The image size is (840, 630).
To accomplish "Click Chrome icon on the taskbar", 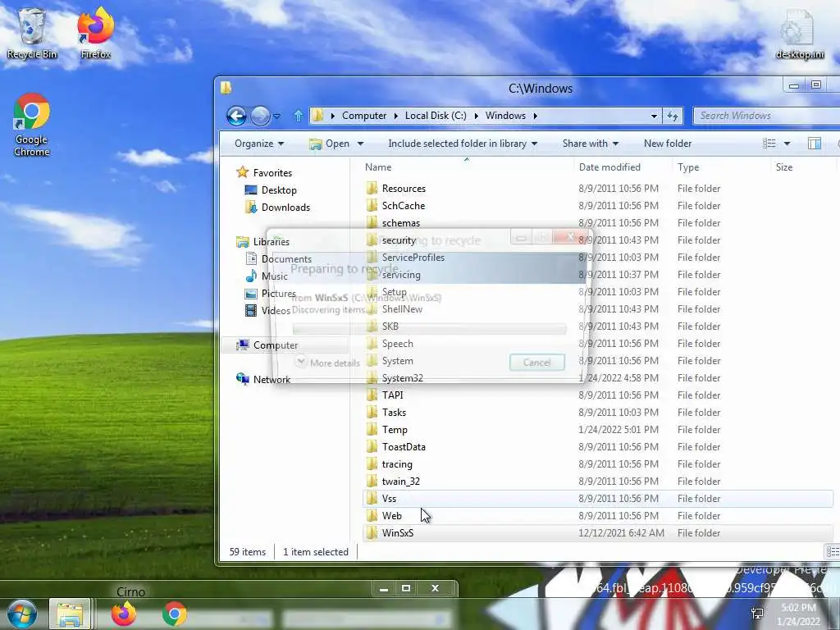I will point(174,614).
